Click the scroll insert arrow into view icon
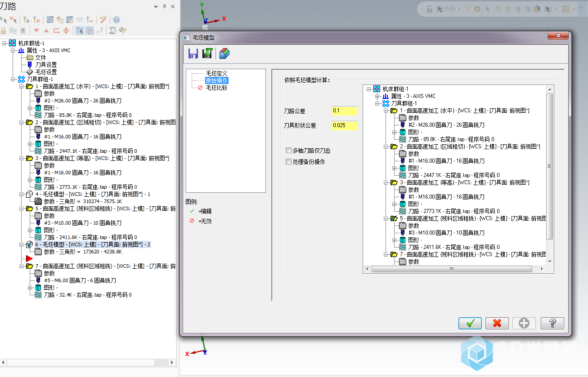 66,31
